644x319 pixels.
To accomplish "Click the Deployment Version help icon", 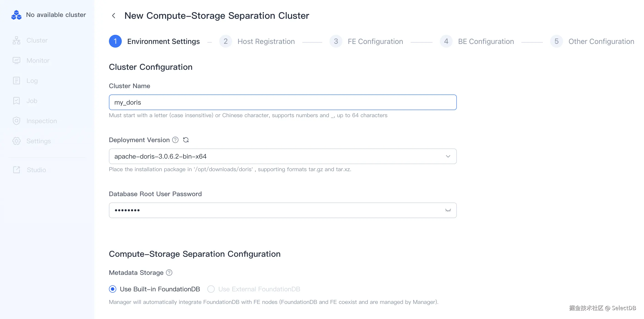I will pyautogui.click(x=176, y=140).
